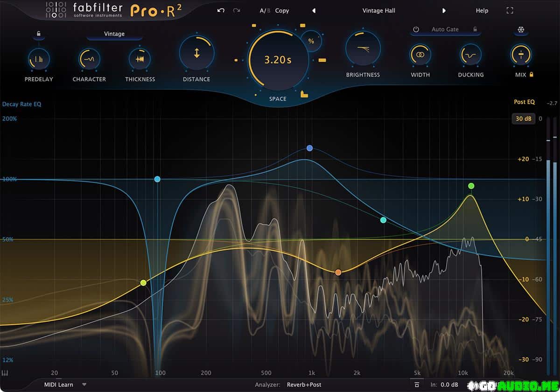Select the blue Decay Rate band dot near 1k
Viewport: 560px width, 392px height.
(x=309, y=148)
